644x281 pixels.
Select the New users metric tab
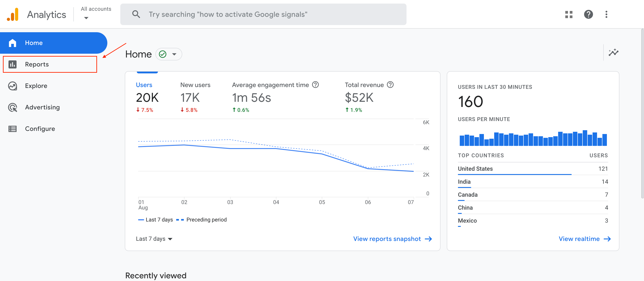click(195, 97)
